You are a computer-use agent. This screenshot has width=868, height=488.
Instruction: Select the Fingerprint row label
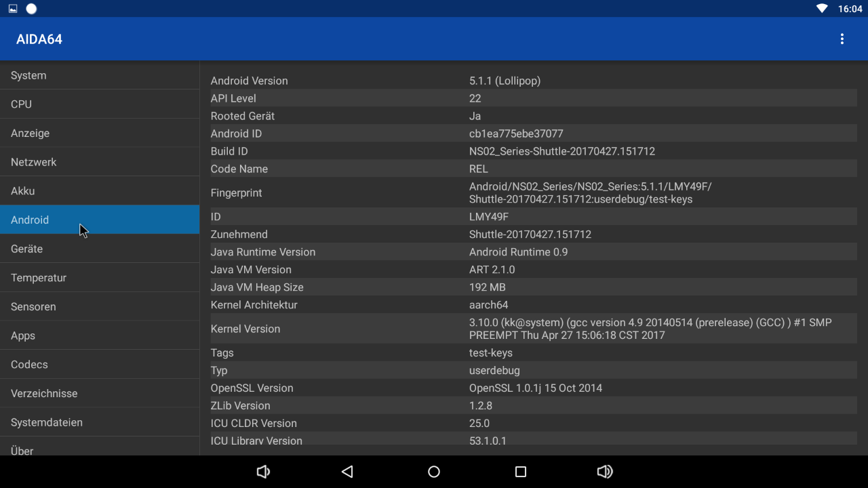coord(236,193)
